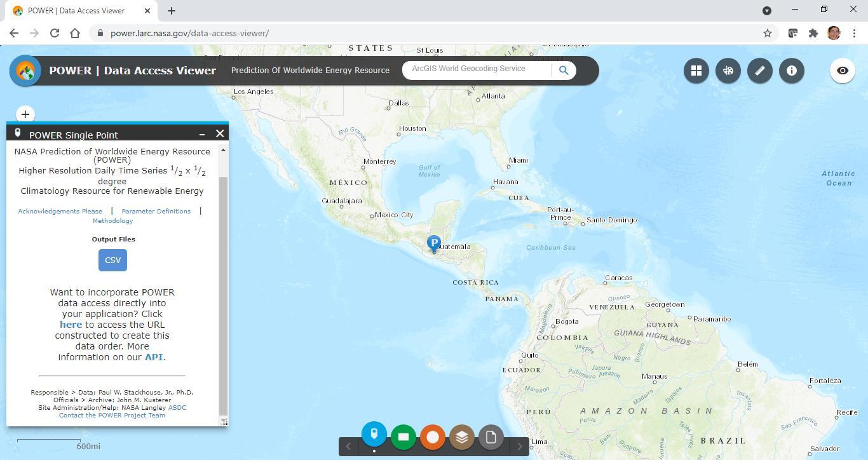Click the 'Santo Domingo' map label
The width and height of the screenshot is (868, 460).
(x=612, y=220)
